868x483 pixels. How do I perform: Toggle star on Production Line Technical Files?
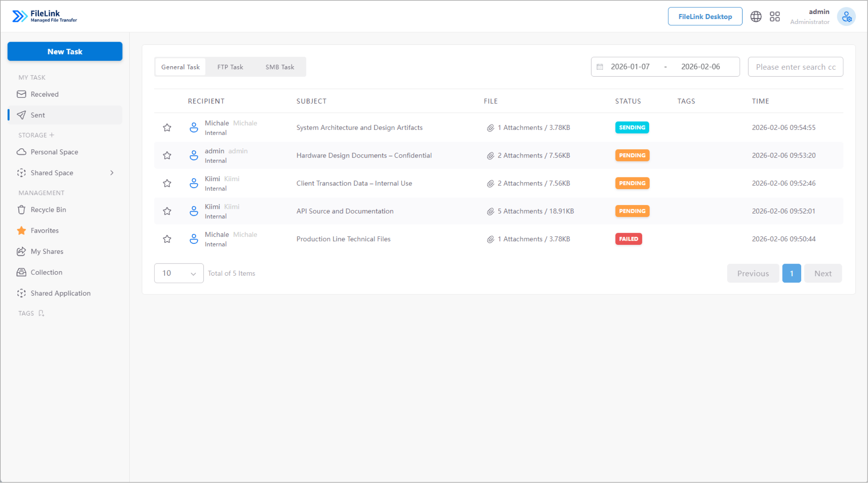(x=167, y=239)
